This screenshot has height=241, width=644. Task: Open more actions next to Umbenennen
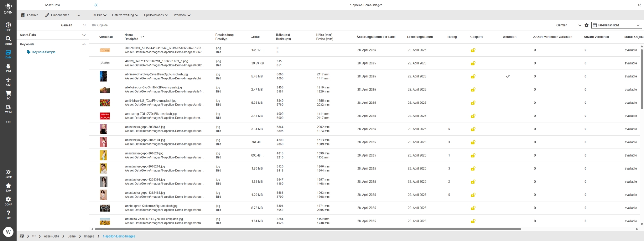[78, 15]
